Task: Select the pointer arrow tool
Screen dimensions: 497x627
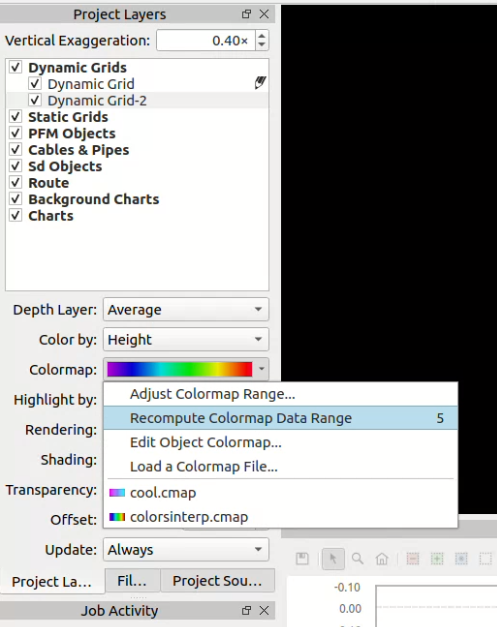Action: (333, 558)
